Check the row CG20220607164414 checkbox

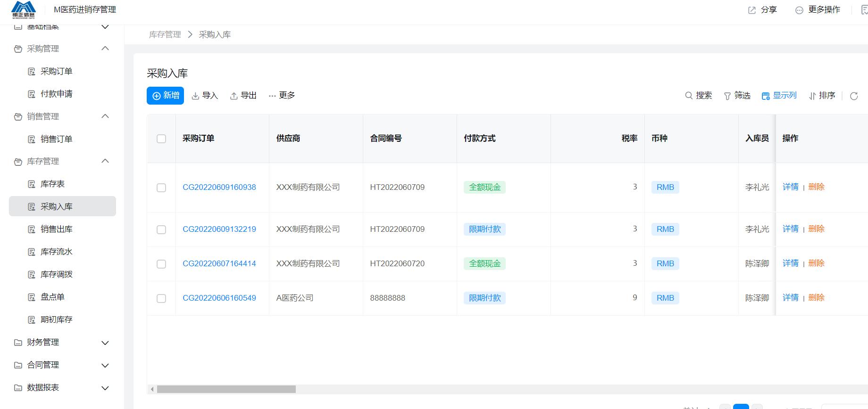point(161,264)
